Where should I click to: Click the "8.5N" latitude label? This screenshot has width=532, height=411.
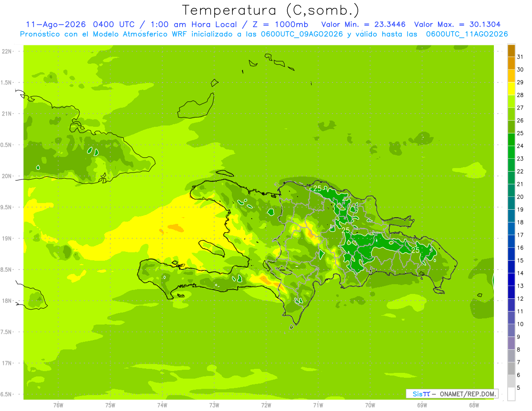click(x=7, y=270)
